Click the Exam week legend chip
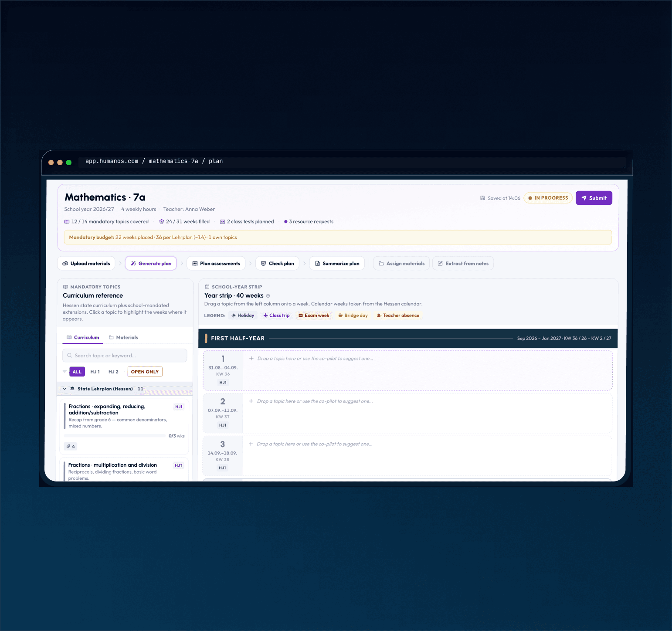This screenshot has height=631, width=672. (314, 315)
